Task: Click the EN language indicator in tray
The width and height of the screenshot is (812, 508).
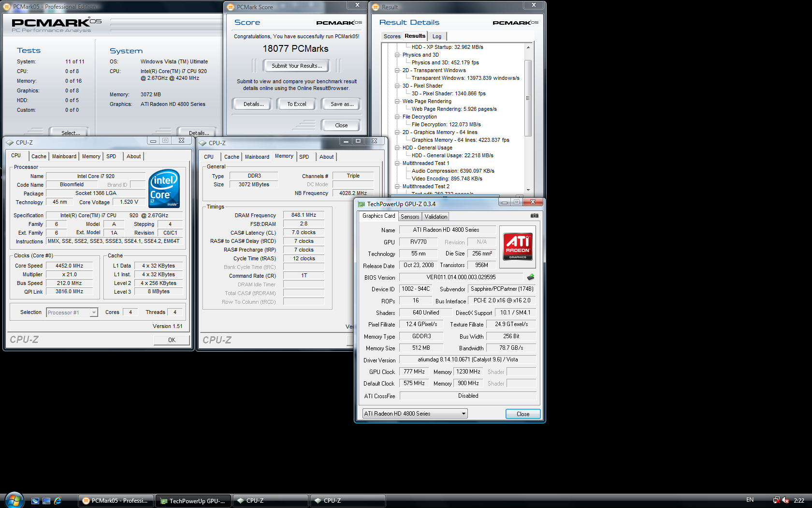Action: (x=750, y=500)
